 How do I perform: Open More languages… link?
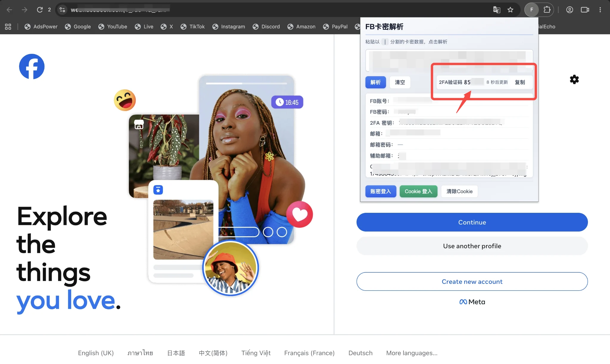[x=412, y=353]
